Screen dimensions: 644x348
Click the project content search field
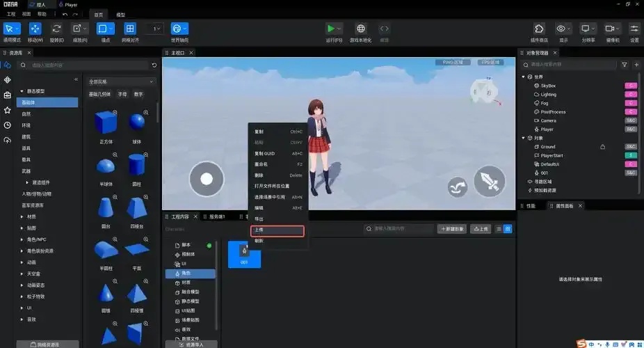[399, 229]
